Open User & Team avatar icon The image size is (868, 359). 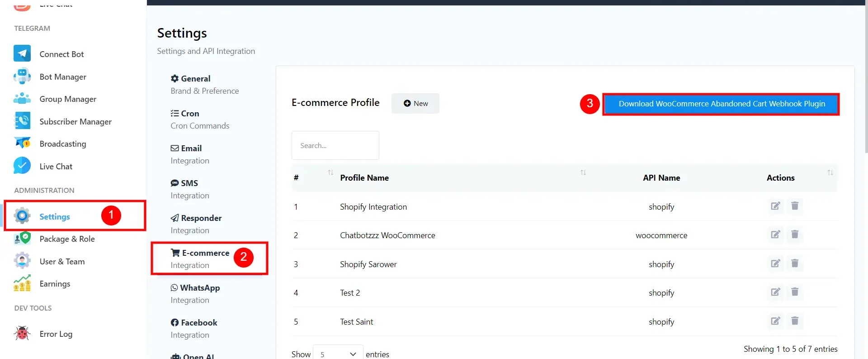22,261
